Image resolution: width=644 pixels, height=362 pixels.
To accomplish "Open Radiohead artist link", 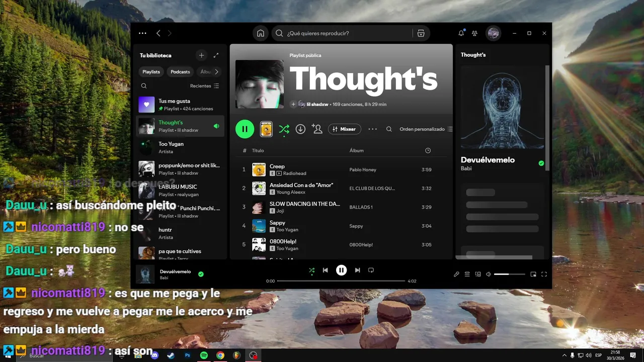I will tap(294, 173).
